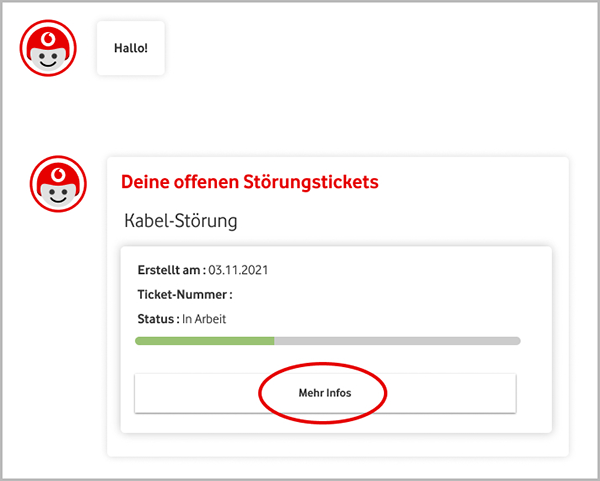The height and width of the screenshot is (481, 600).
Task: Click the creation date 03.11.2021
Action: tap(238, 270)
